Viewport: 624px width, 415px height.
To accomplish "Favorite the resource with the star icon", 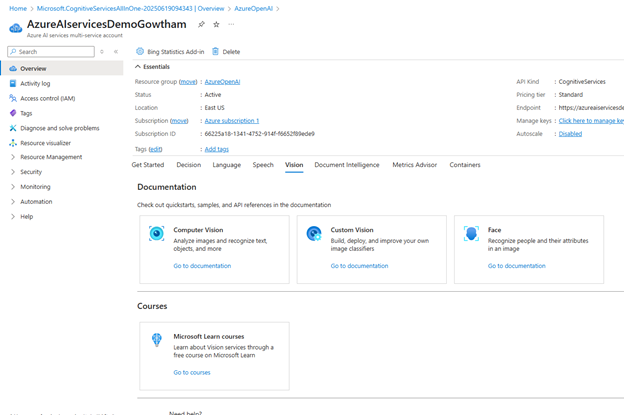I will click(216, 25).
